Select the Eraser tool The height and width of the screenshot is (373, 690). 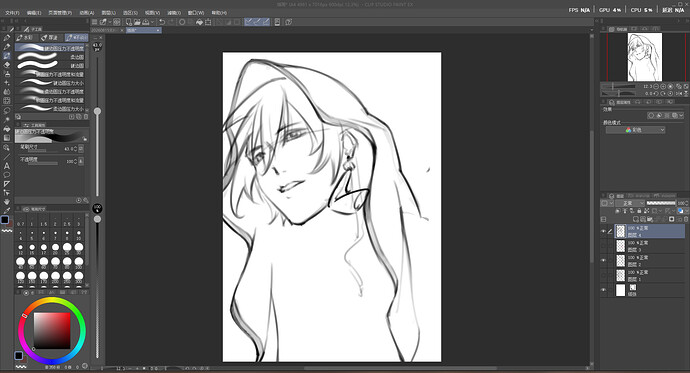[x=7, y=65]
